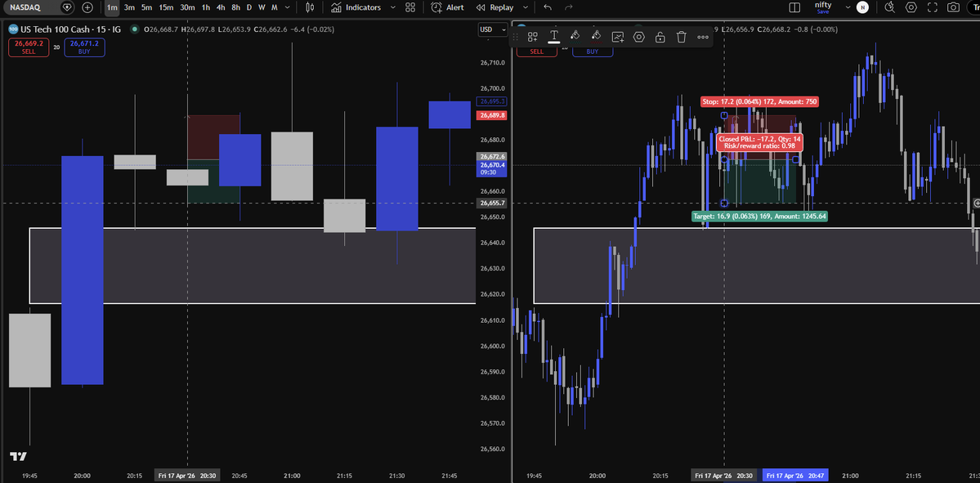
Task: Change the profit background color bucket
Action: coord(575,37)
